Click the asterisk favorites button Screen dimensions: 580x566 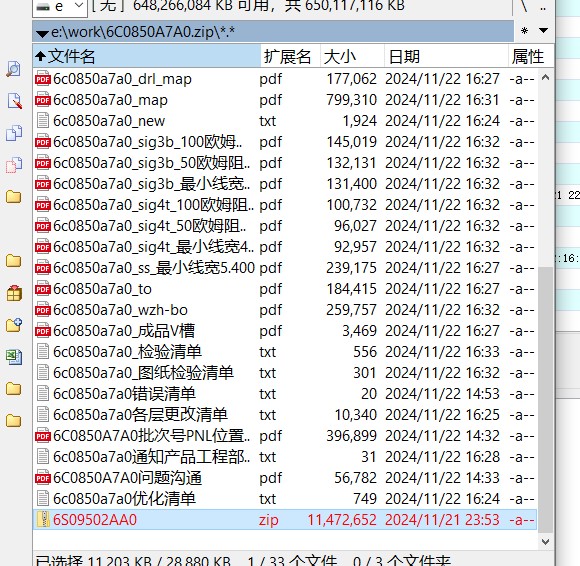[524, 31]
